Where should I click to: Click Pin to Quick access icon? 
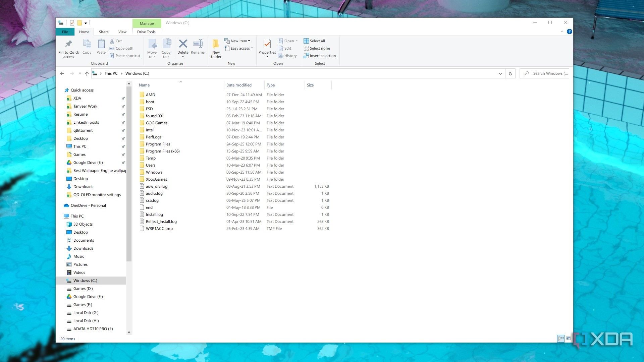[68, 44]
